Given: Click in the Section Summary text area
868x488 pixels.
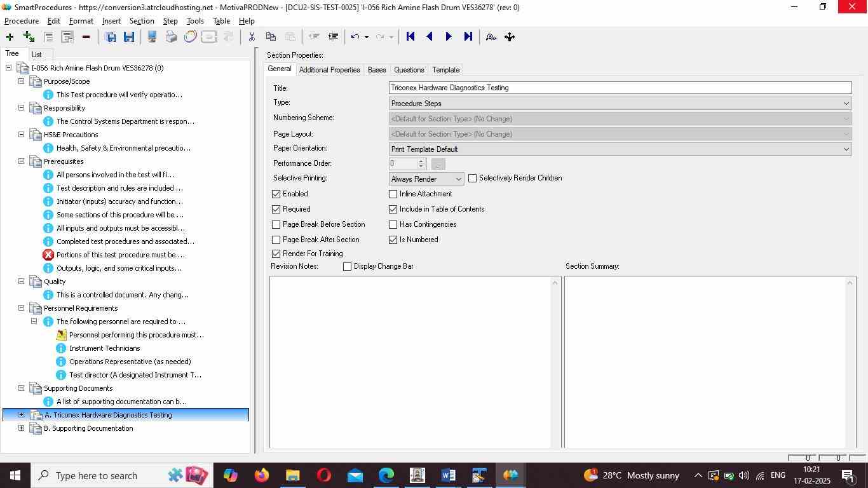Looking at the screenshot, I should pyautogui.click(x=705, y=362).
